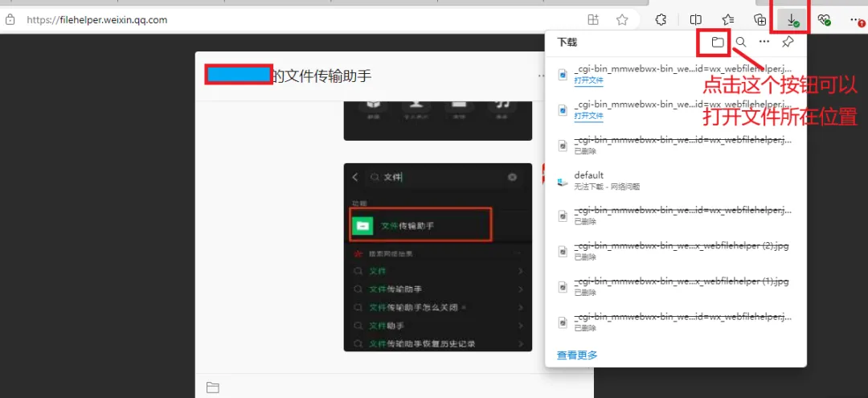This screenshot has height=398, width=868.
Task: Click the default download network icon
Action: 563,181
